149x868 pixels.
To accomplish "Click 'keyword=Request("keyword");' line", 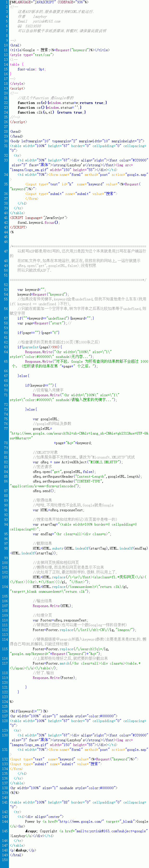I will (43, 294).
